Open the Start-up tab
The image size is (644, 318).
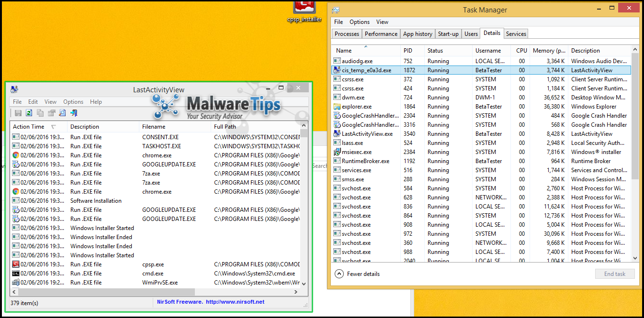[x=448, y=34]
